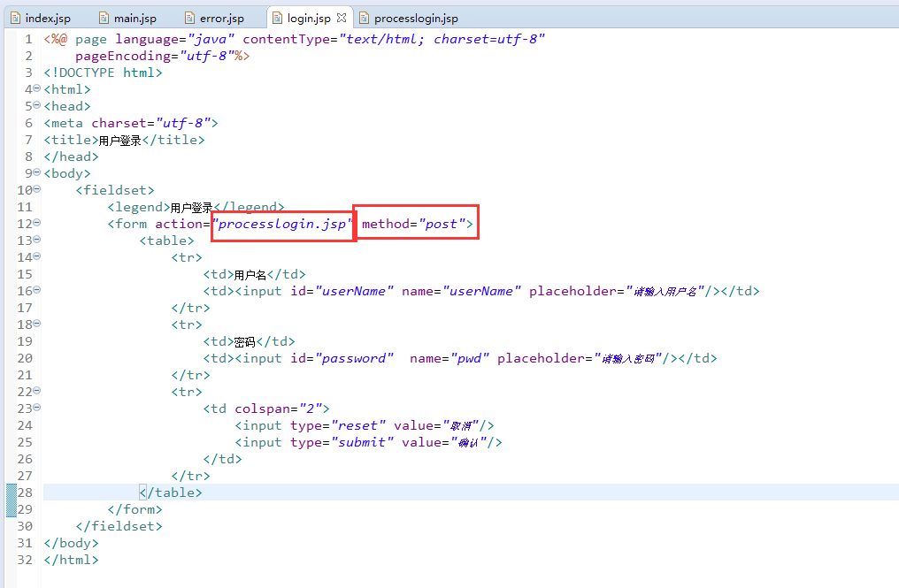Click the id="userName" attribute
Screen dimensions: 899x588
[342, 291]
